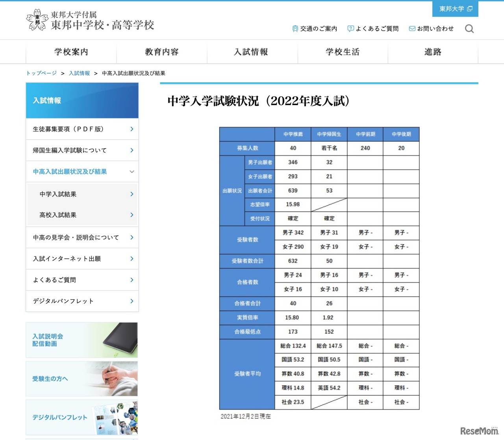Go to 入試情報 breadcrumb link
The image size is (504, 440).
(x=80, y=73)
